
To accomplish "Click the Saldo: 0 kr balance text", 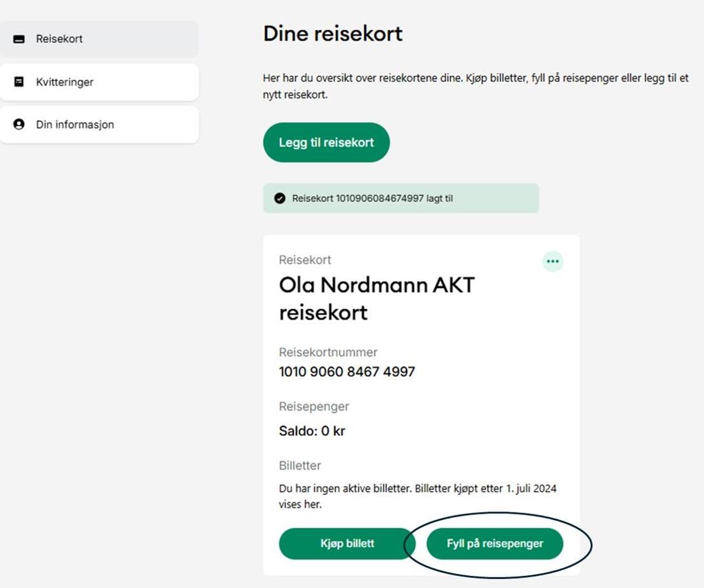I will point(312,431).
